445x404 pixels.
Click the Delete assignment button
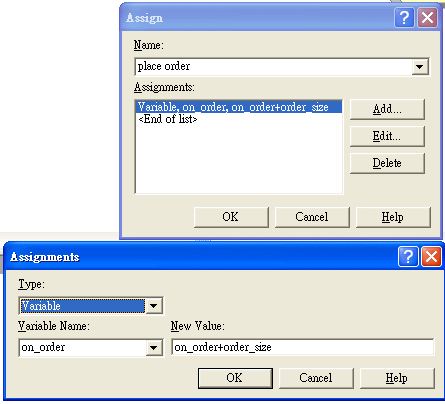387,163
